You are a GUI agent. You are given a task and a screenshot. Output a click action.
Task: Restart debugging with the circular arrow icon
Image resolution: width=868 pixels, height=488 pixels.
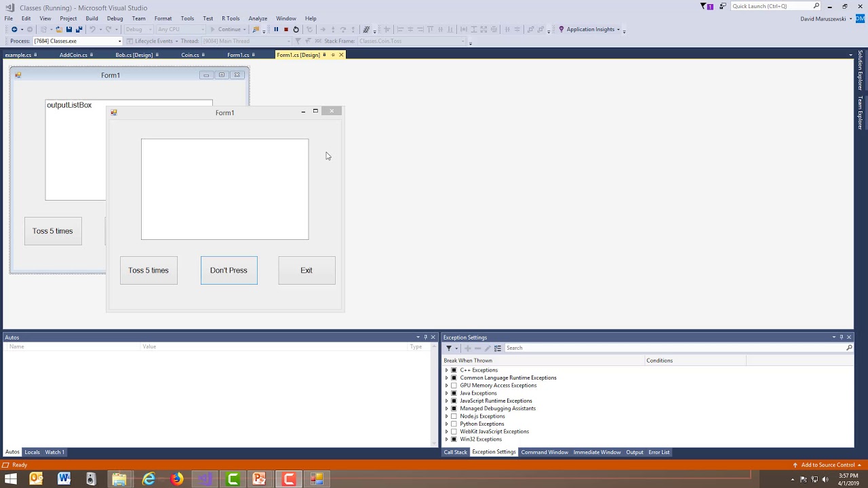296,29
